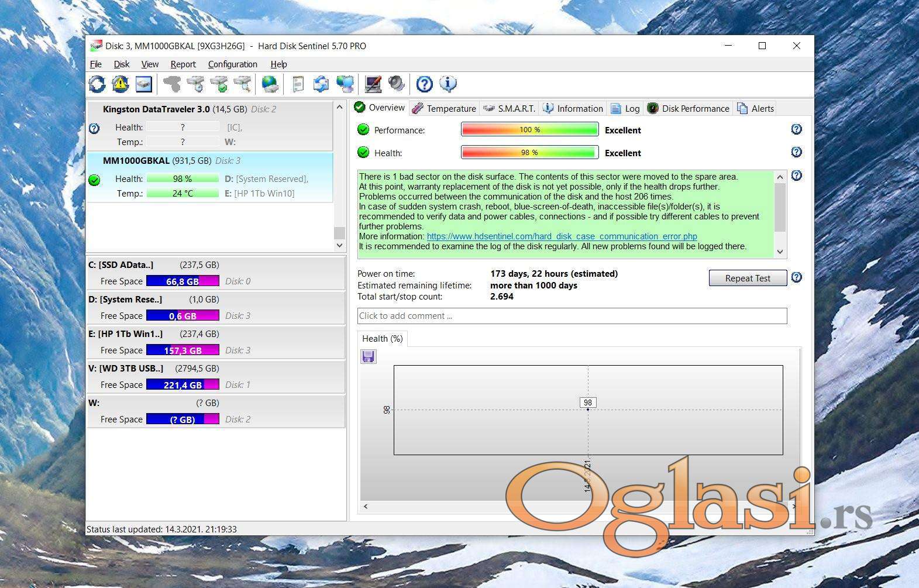Switch to the Temperature tab
This screenshot has width=919, height=588.
pyautogui.click(x=444, y=108)
